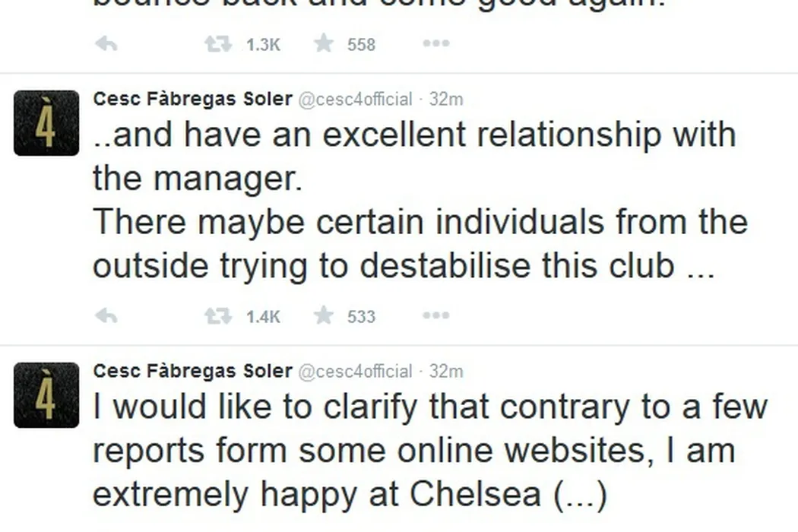Click the star icon next to 533

click(x=324, y=316)
